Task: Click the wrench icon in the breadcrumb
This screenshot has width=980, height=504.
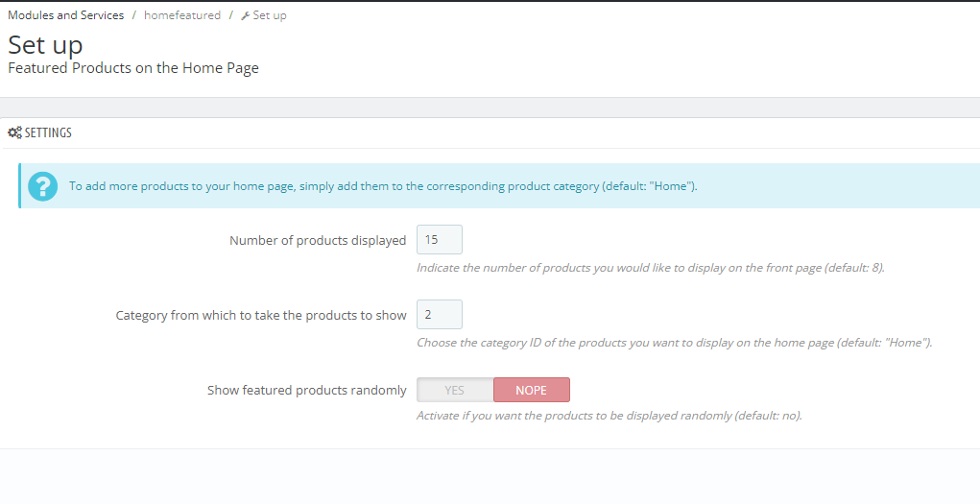Action: (246, 15)
